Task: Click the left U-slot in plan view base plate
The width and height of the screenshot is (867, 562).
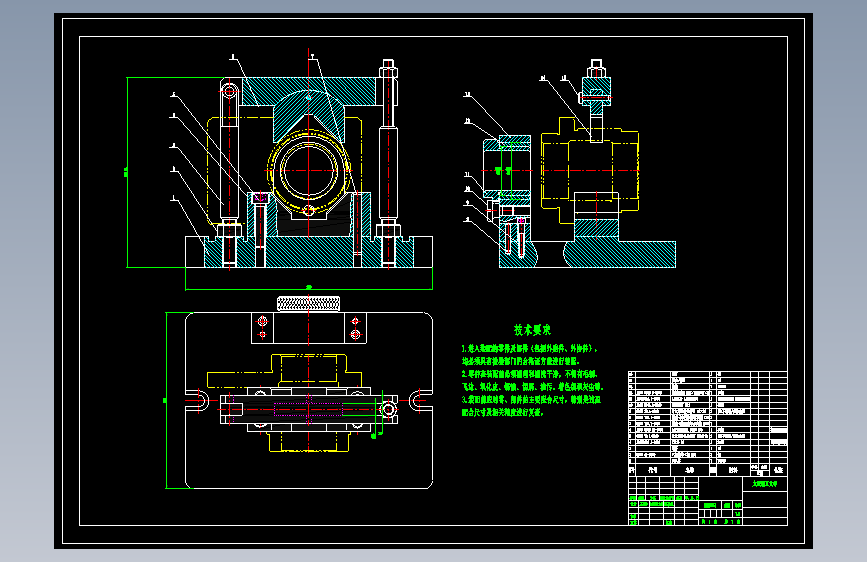Action: [x=197, y=400]
